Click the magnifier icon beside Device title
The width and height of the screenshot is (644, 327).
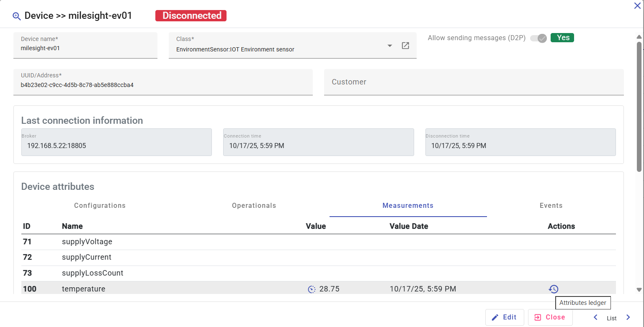pos(17,16)
